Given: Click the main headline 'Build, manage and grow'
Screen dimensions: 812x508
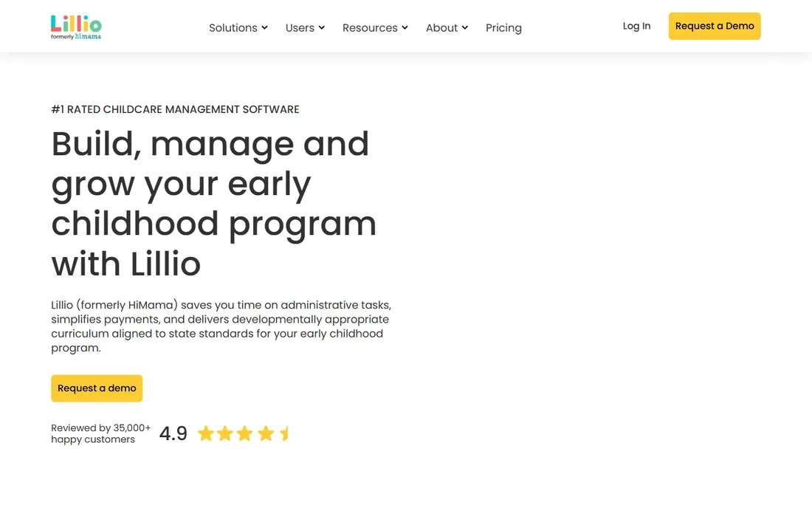Looking at the screenshot, I should [x=214, y=204].
